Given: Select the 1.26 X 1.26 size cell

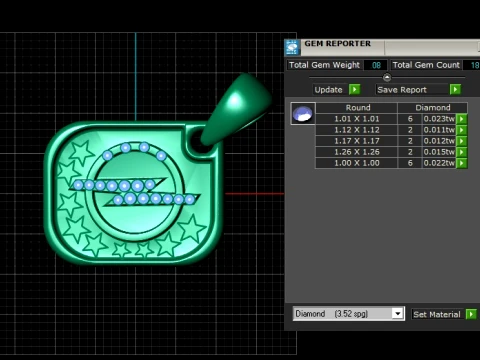Looking at the screenshot, I should click(x=356, y=152).
